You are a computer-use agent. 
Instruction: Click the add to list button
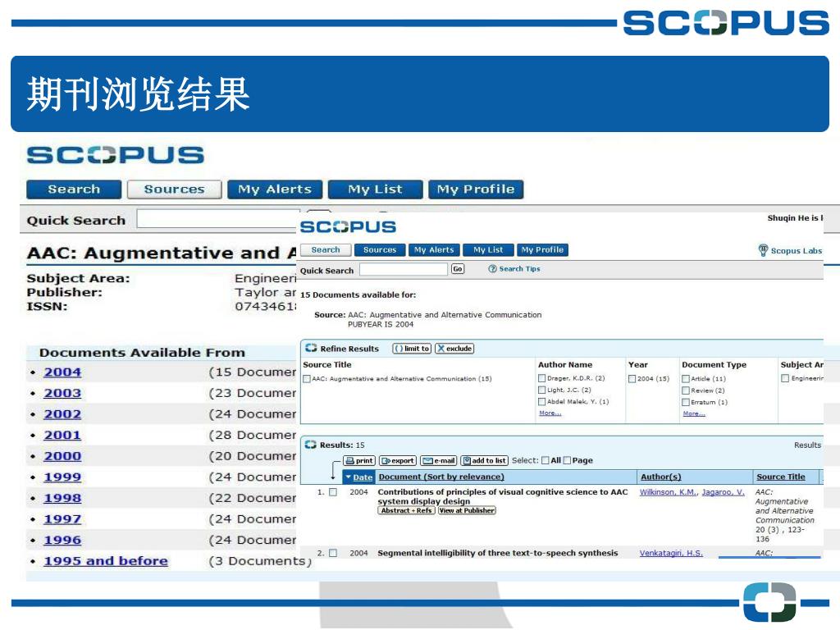484,461
